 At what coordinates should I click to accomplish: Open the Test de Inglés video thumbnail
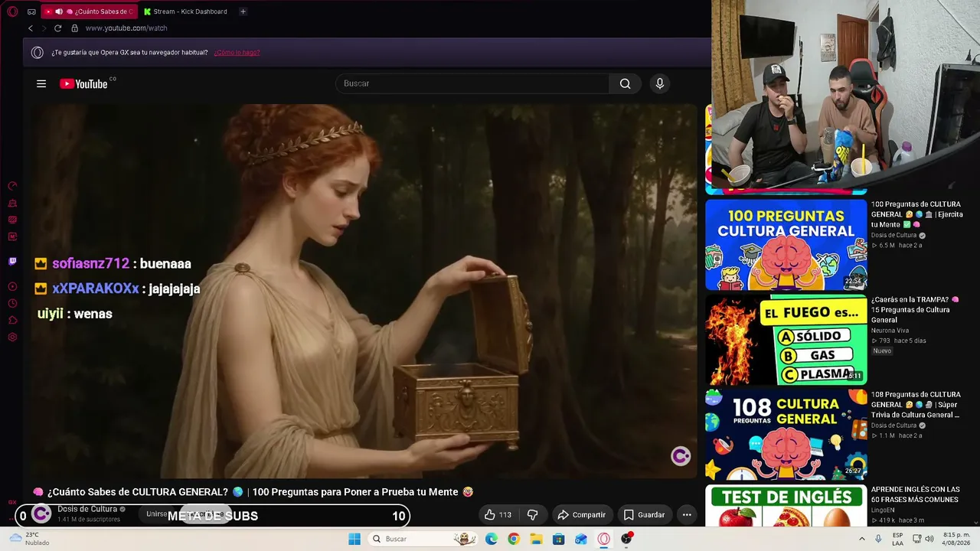786,505
